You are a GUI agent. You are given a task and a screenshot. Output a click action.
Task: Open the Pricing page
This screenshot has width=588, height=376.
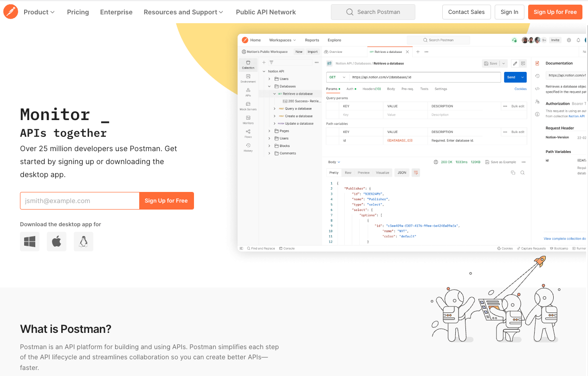(78, 12)
